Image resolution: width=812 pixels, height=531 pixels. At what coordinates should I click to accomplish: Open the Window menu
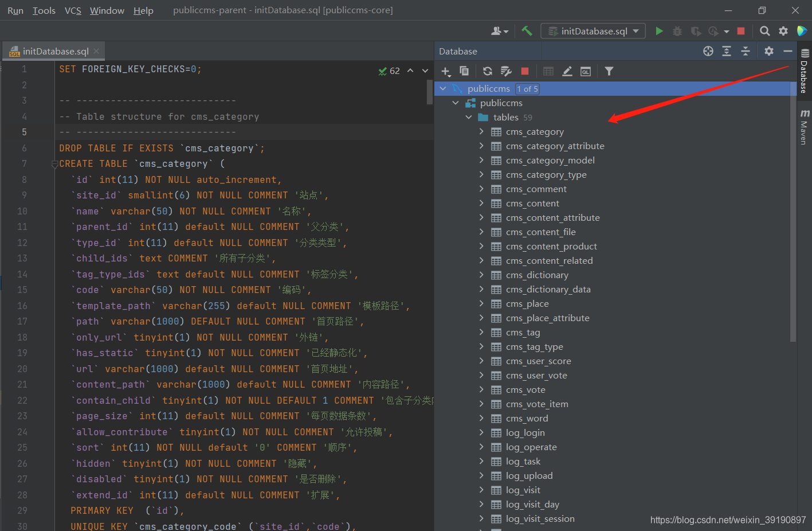click(107, 10)
